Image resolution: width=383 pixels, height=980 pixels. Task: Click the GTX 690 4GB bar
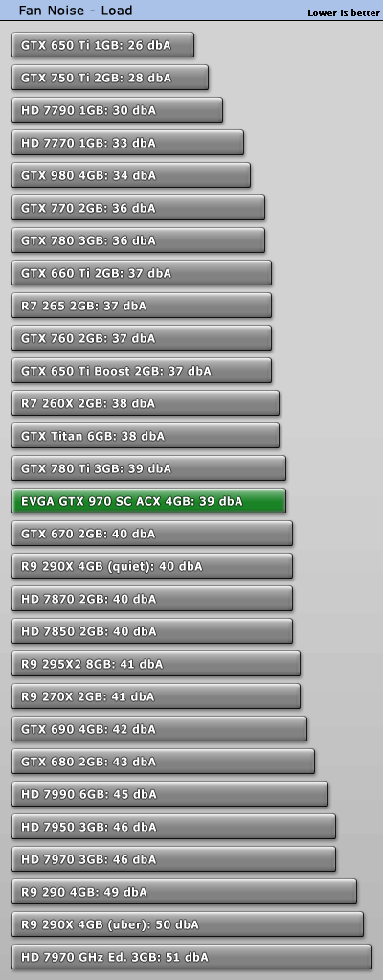click(159, 729)
